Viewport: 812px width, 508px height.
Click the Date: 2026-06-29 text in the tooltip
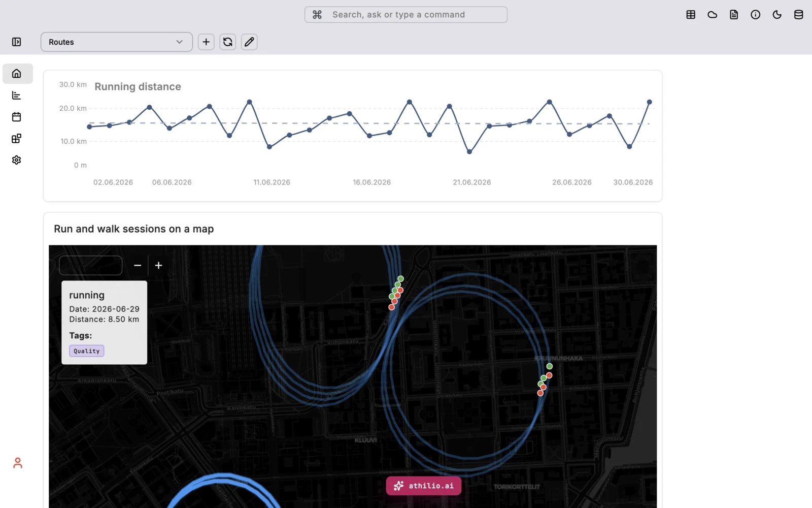click(105, 309)
